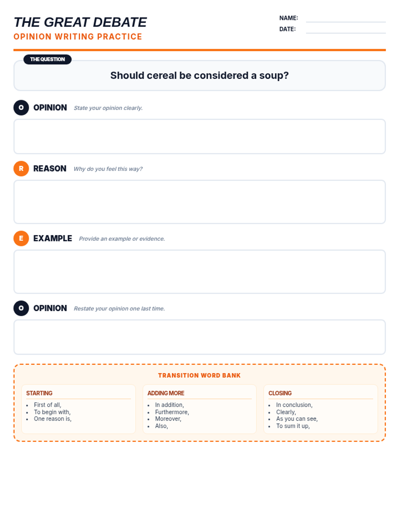Click the 'Furthermore,' transition phrase
399x532 pixels.
172,412
